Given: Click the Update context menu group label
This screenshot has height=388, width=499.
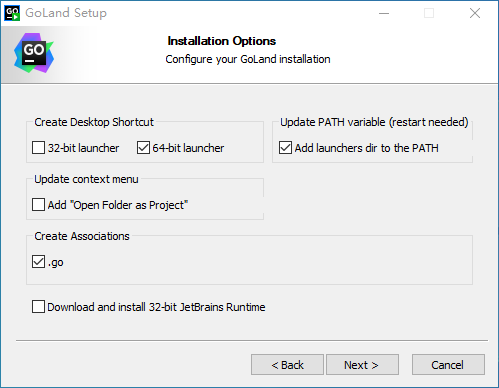Looking at the screenshot, I should click(86, 179).
